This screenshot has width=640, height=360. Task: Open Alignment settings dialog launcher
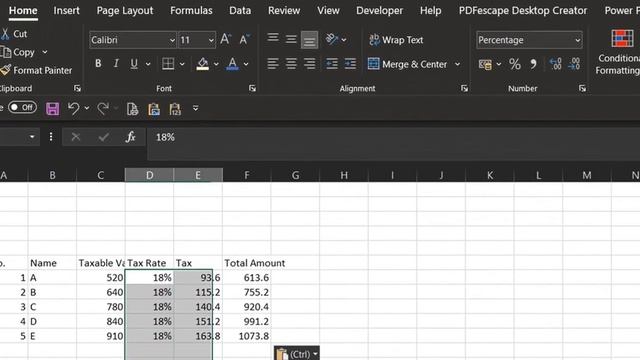point(464,88)
